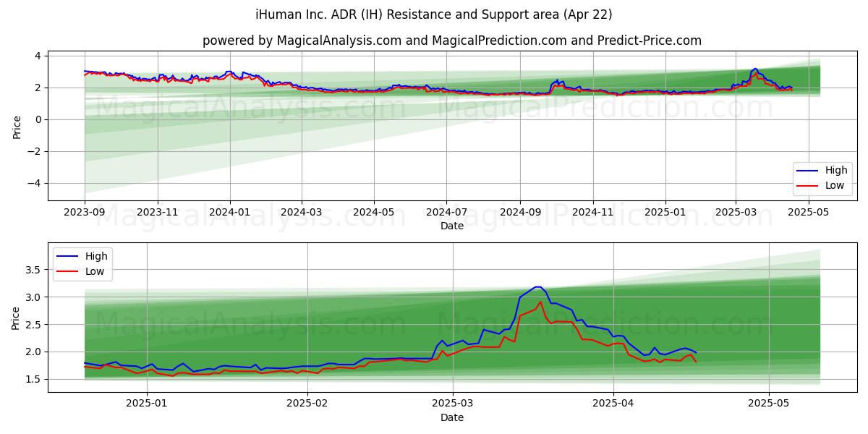
Task: Click the chart title mentioning iHuman Inc. ADR
Action: click(x=434, y=14)
